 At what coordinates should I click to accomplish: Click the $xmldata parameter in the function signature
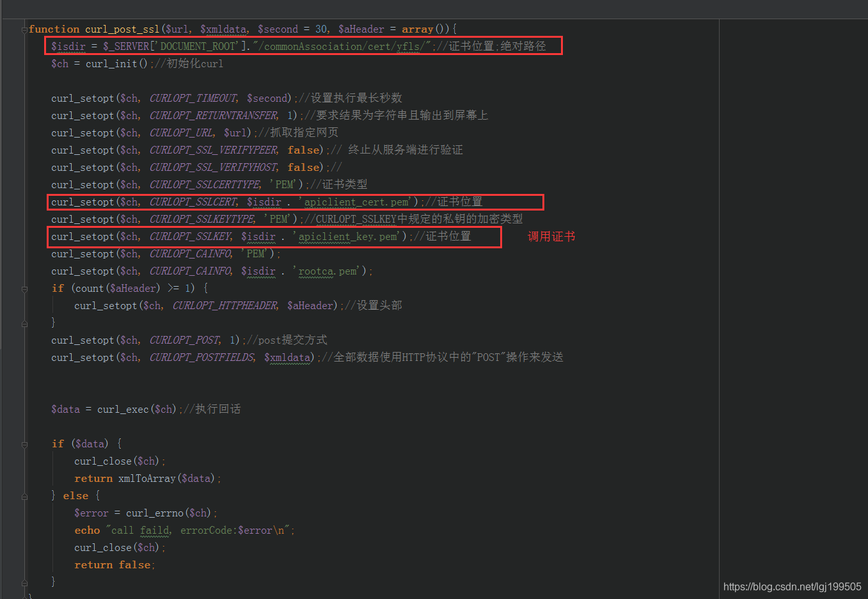click(x=223, y=29)
